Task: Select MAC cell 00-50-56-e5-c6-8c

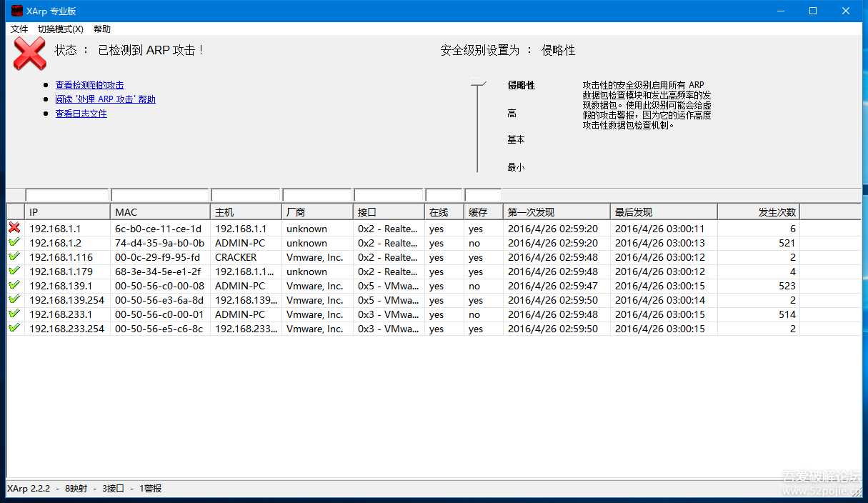Action: click(x=159, y=329)
